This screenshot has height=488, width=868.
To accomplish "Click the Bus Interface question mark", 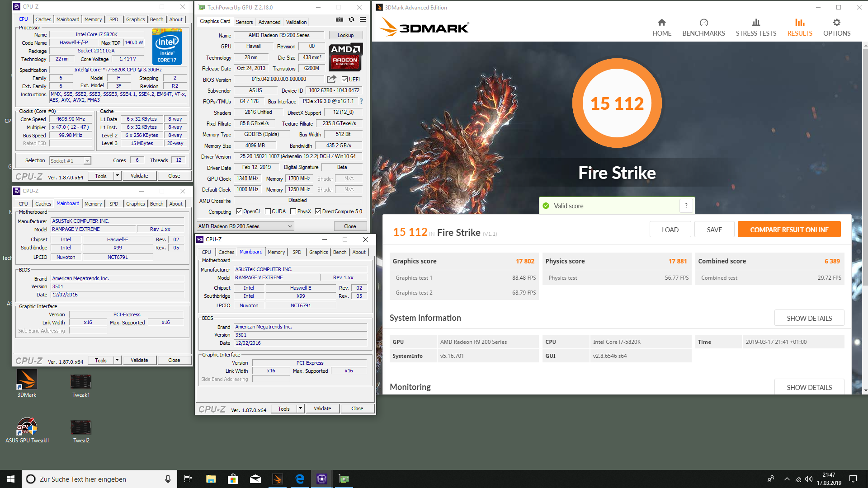I will click(x=361, y=101).
